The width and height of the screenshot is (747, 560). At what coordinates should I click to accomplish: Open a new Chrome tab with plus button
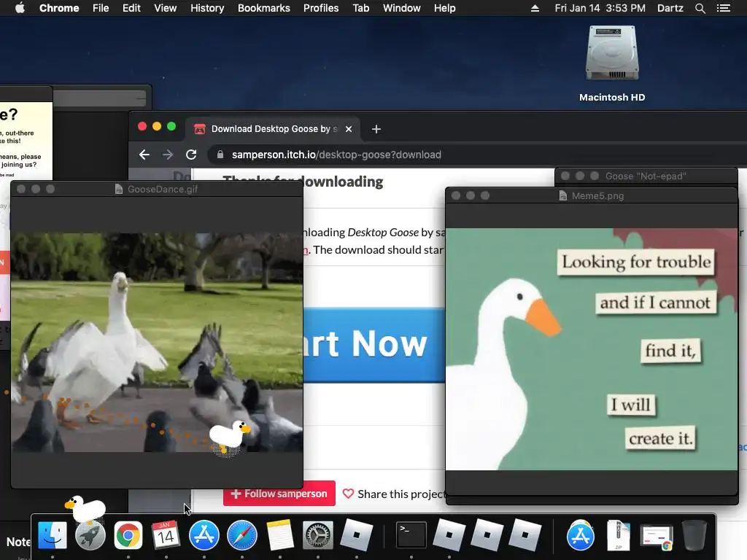coord(376,129)
